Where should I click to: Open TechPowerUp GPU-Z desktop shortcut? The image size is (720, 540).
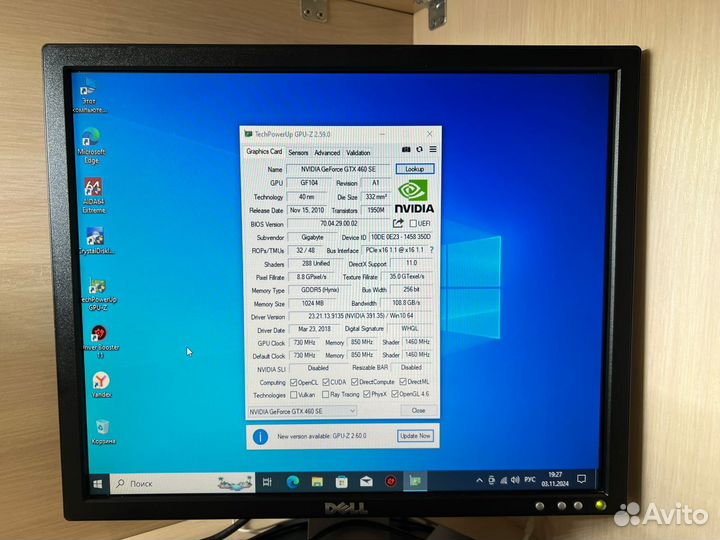[98, 294]
